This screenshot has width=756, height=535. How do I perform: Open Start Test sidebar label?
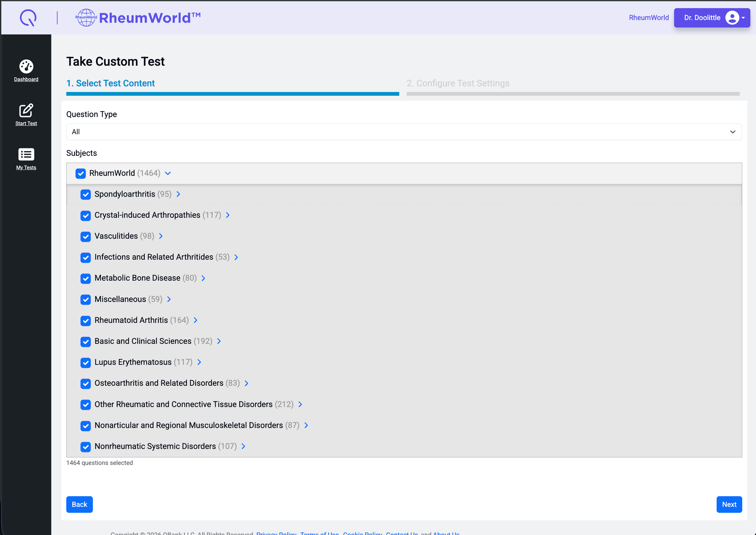[26, 124]
